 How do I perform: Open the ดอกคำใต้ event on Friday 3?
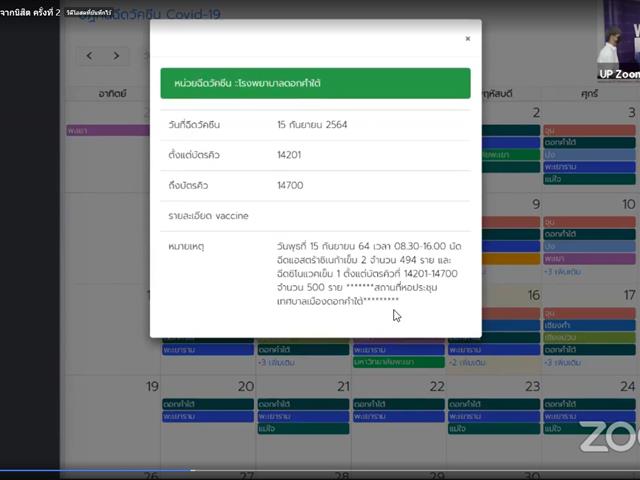point(589,142)
